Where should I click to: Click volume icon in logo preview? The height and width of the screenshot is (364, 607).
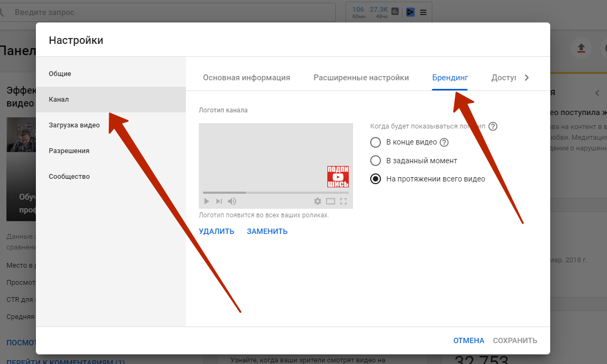232,201
